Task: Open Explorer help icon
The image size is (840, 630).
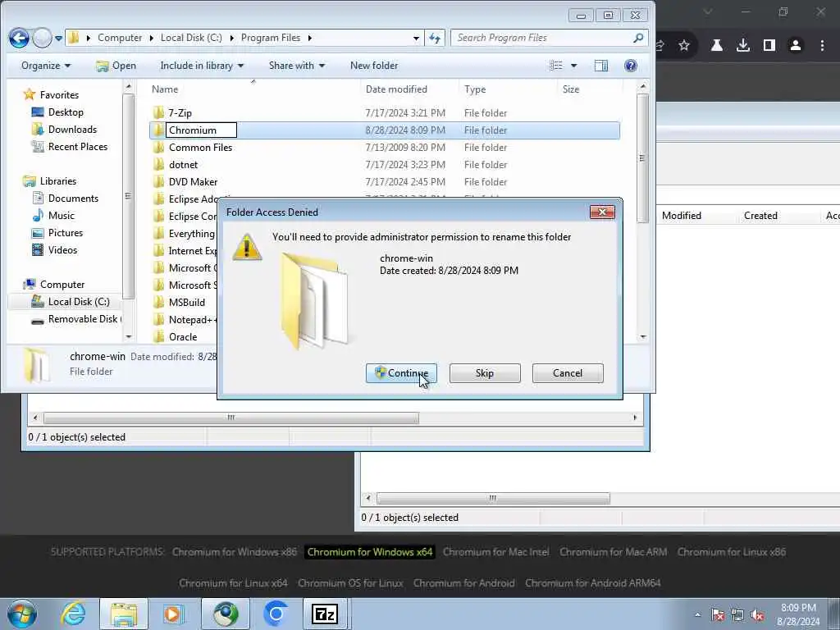Action: (x=631, y=66)
